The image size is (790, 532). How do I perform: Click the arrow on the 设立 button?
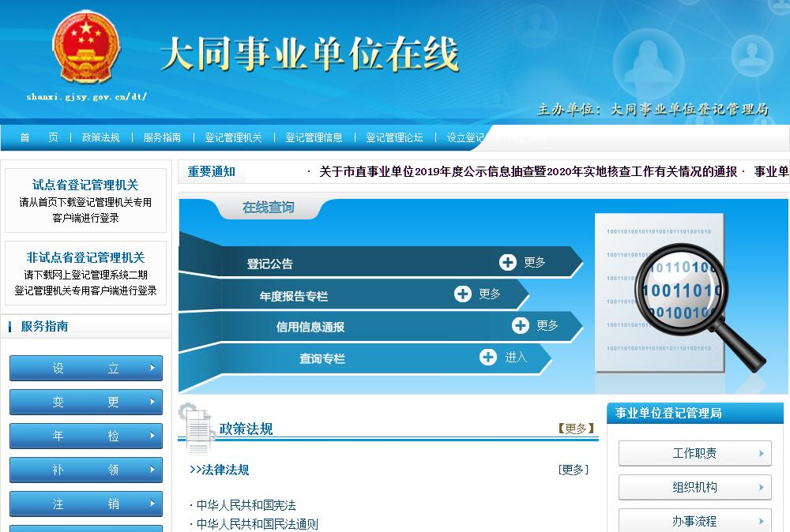(x=152, y=368)
